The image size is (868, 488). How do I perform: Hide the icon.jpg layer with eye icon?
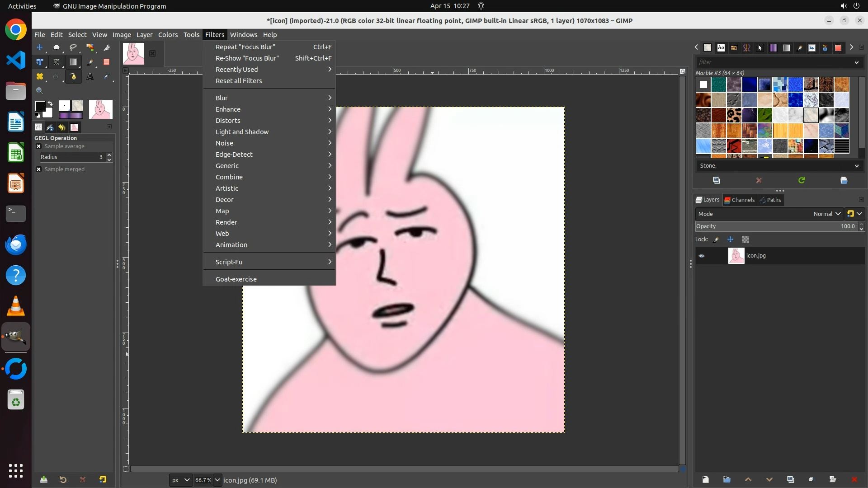point(702,256)
